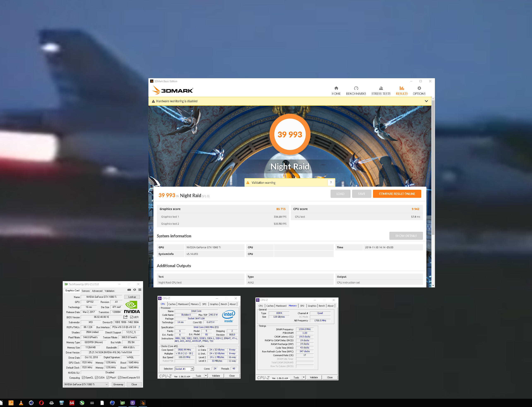Click the 3DMark vertical scrollbar thumb
This screenshot has height=407, width=532.
point(433,167)
